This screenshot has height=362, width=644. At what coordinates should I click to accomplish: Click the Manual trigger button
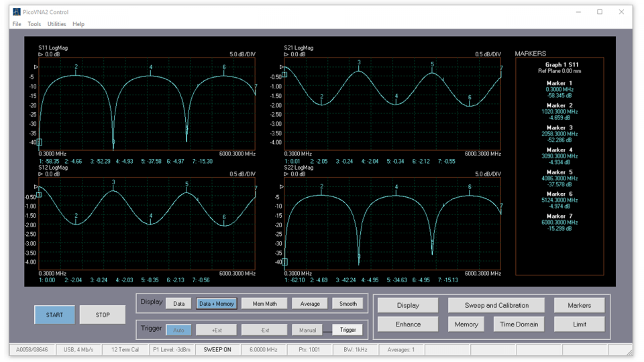point(307,330)
